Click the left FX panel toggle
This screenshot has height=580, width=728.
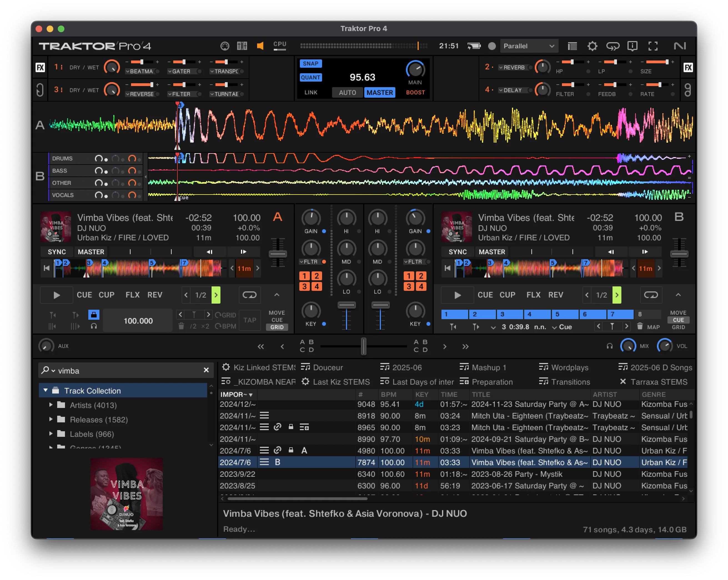[x=40, y=67]
